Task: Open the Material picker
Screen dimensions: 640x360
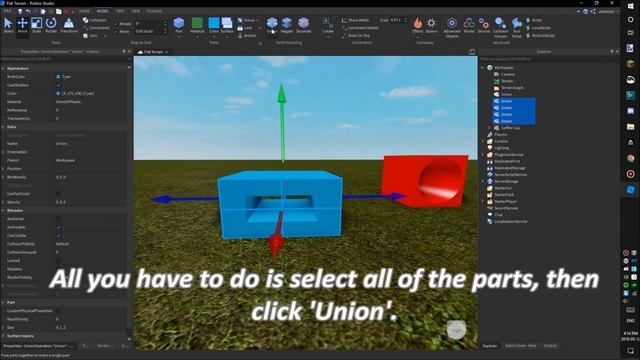Action: click(x=197, y=25)
